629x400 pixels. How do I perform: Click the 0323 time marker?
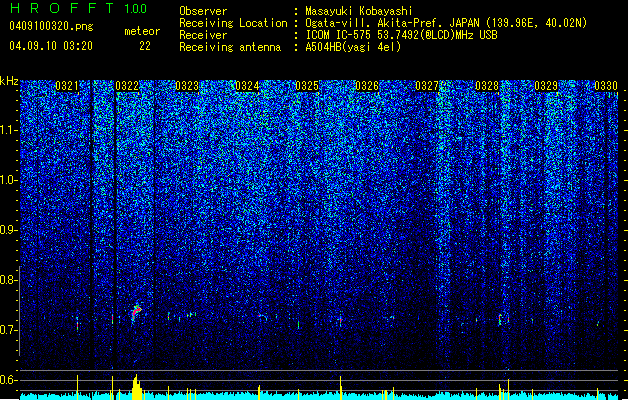[x=187, y=86]
